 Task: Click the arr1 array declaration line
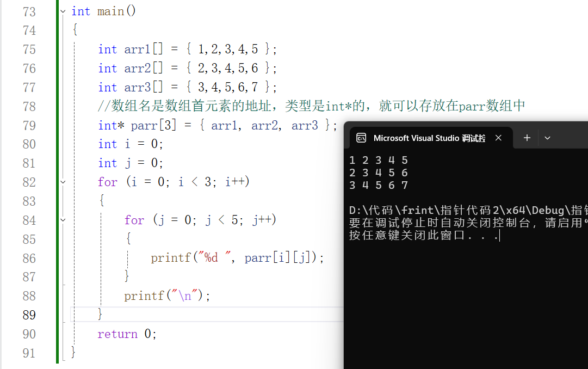coord(187,49)
